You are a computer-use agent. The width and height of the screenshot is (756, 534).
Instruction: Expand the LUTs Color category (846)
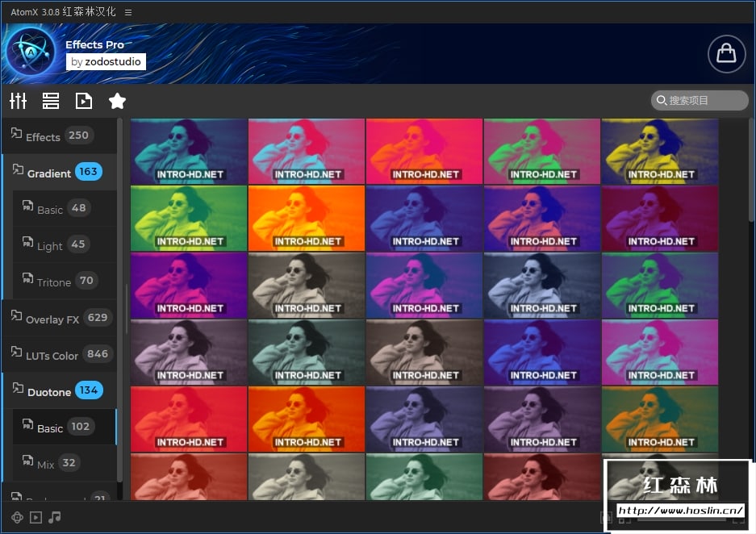[60, 355]
